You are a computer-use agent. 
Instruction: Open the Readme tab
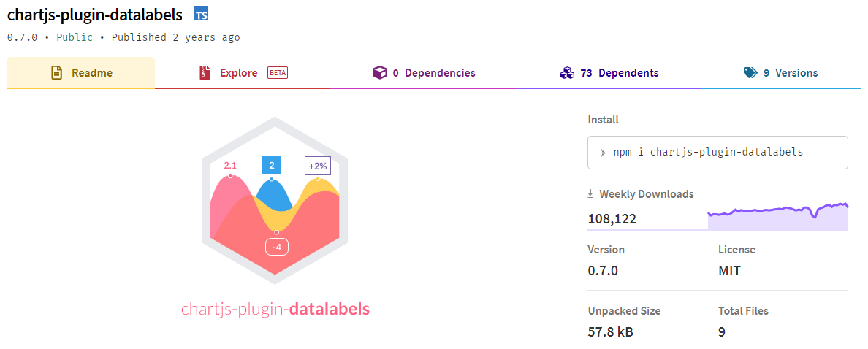pos(81,72)
